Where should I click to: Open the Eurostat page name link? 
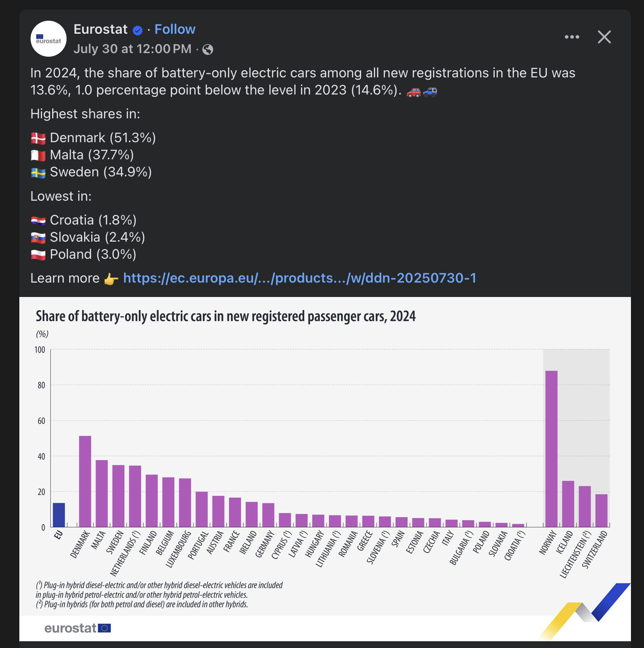pyautogui.click(x=100, y=29)
